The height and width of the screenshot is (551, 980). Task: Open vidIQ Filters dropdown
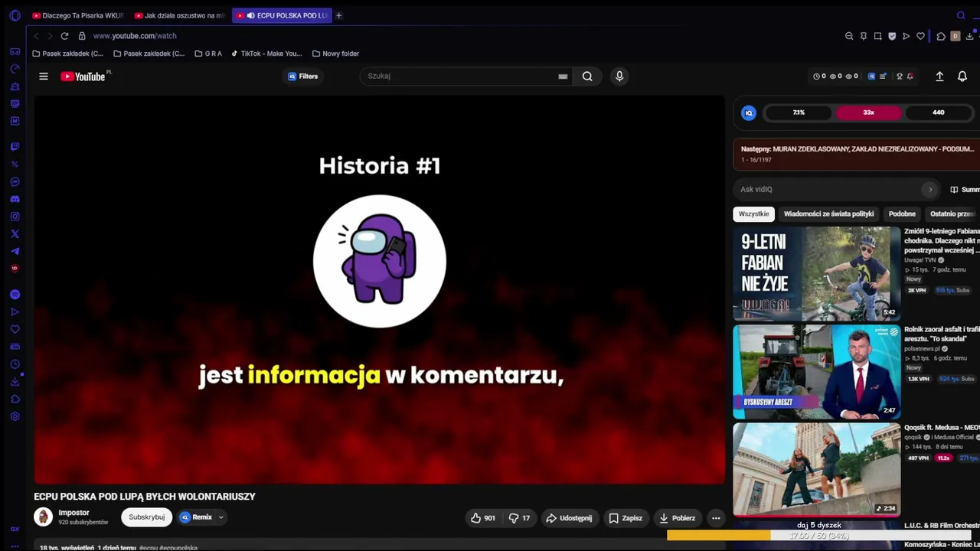coord(303,77)
